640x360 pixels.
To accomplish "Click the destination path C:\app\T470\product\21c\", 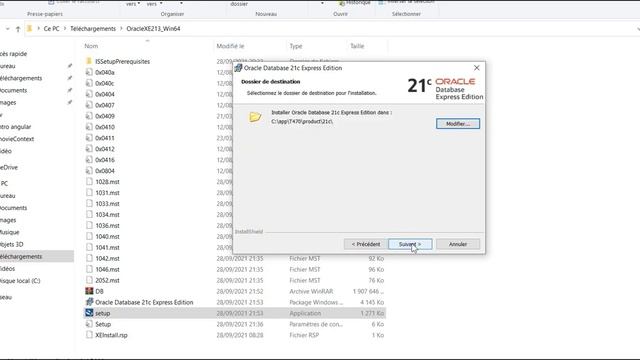I will 302,122.
